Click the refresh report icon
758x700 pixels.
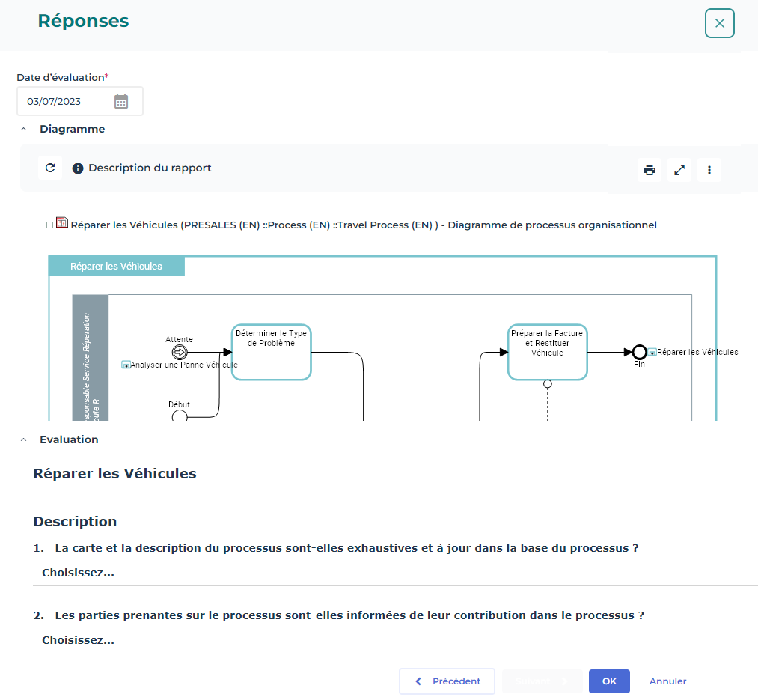tap(50, 168)
